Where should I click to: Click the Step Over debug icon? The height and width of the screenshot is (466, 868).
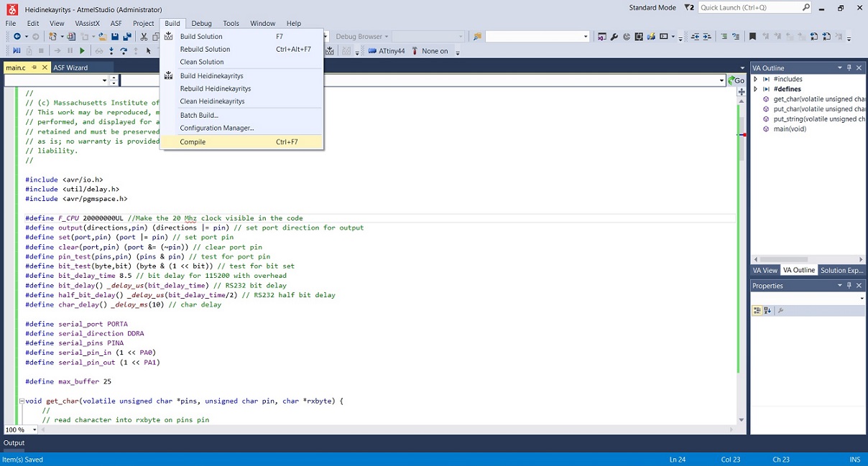[x=124, y=51]
